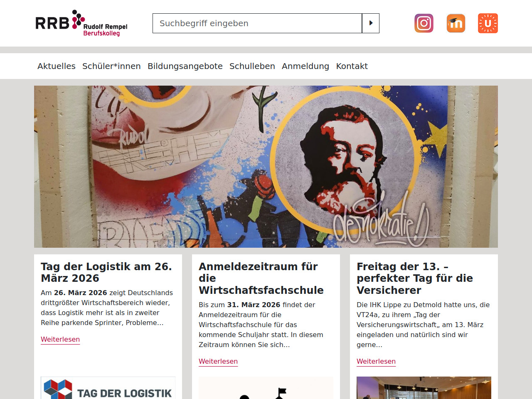Image resolution: width=532 pixels, height=399 pixels.
Task: Open the Anmeldung navigation item
Action: click(305, 66)
